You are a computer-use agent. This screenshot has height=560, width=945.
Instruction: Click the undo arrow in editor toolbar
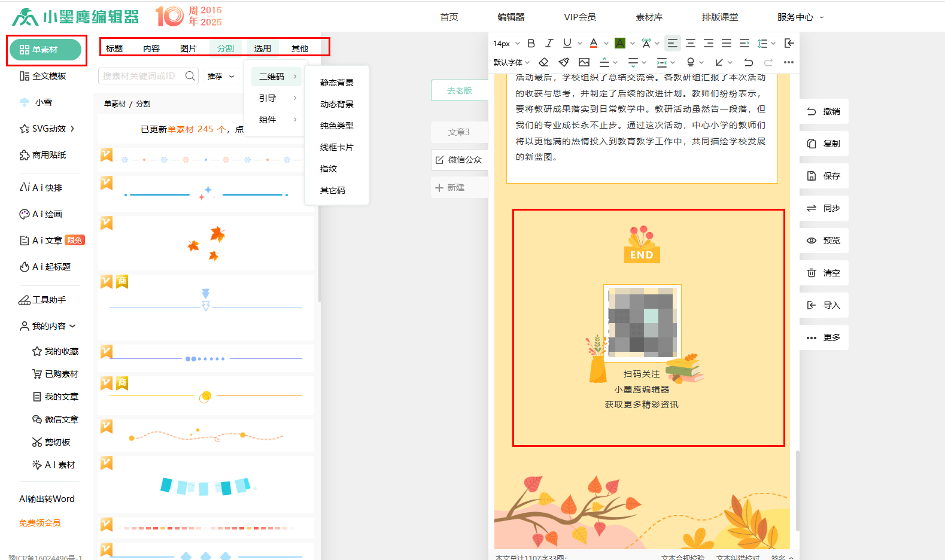pyautogui.click(x=748, y=62)
